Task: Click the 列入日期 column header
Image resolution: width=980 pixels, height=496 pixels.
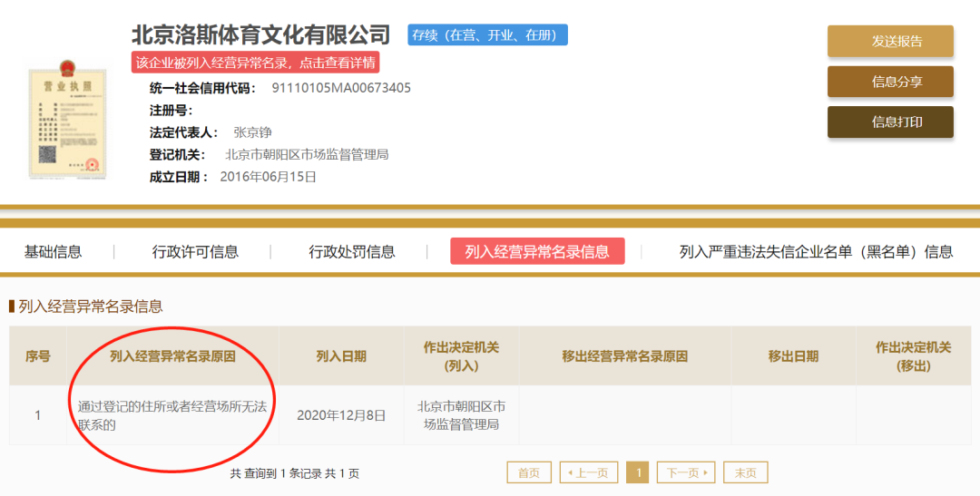Action: coord(341,356)
